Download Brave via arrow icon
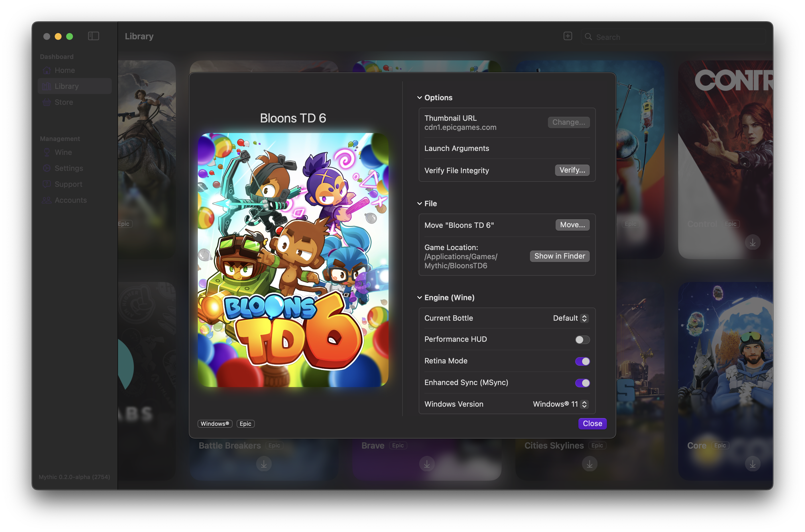805x532 pixels. [427, 464]
